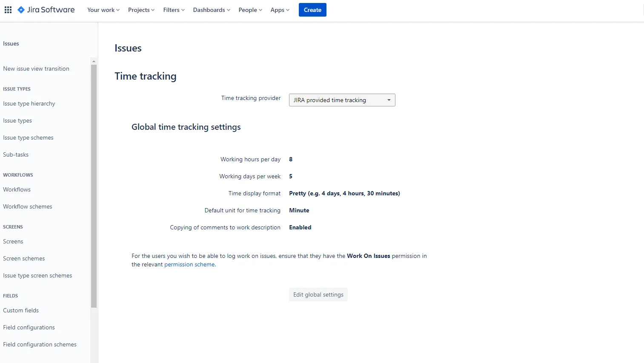Expand the Projects menu chevron

pyautogui.click(x=153, y=10)
